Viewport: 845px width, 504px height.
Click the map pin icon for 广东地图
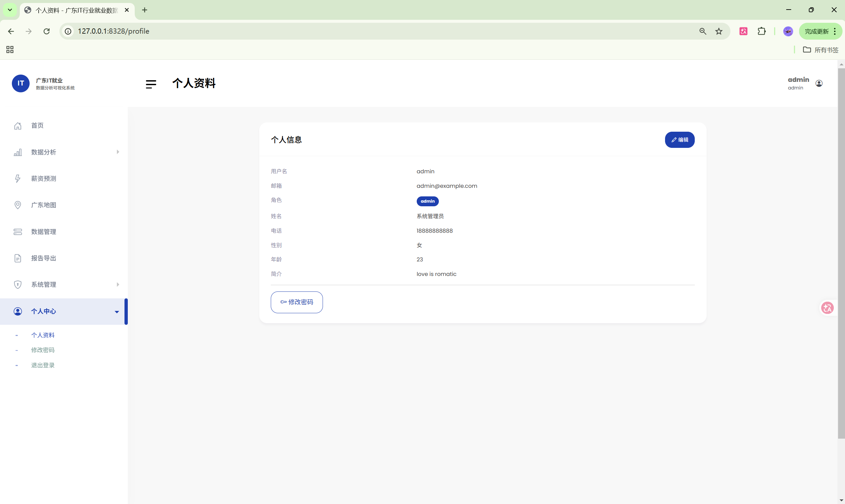[18, 205]
